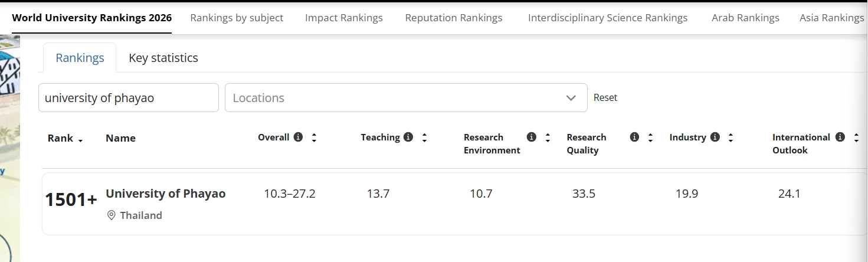Viewport: 868px width, 262px height.
Task: Open the Locations dropdown
Action: tap(395, 98)
